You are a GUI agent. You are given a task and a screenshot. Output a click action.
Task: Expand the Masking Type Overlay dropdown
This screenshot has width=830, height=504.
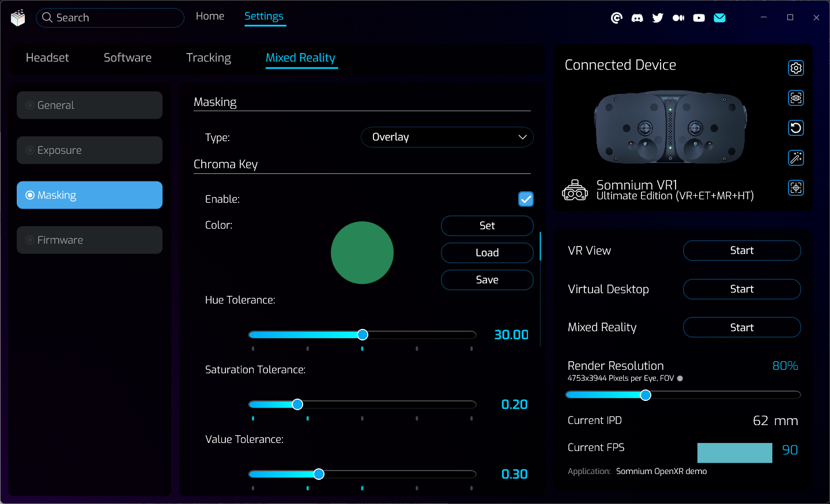point(447,137)
